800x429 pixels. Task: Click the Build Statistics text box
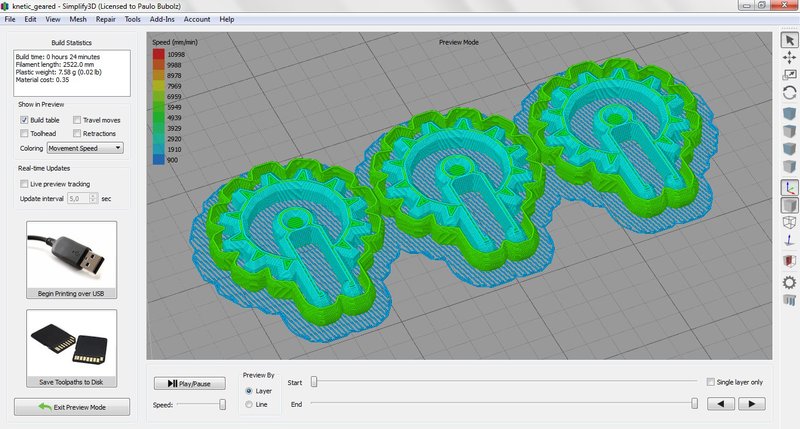[72, 73]
